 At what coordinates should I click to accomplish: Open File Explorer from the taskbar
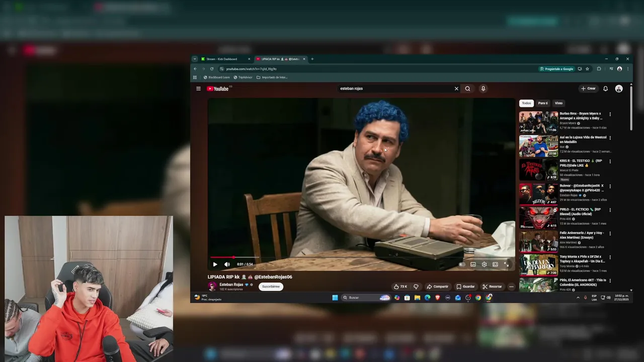point(417,298)
